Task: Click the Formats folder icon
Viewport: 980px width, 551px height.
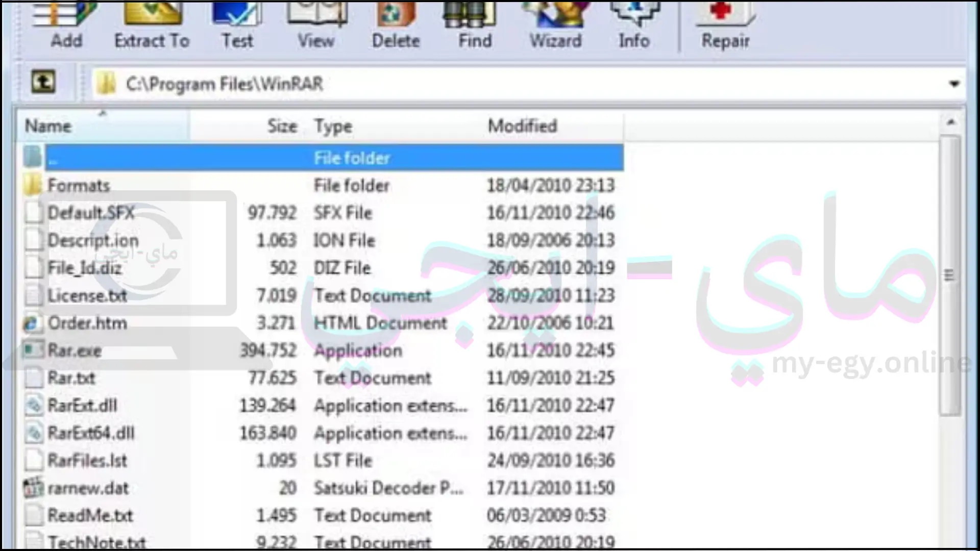Action: tap(33, 185)
